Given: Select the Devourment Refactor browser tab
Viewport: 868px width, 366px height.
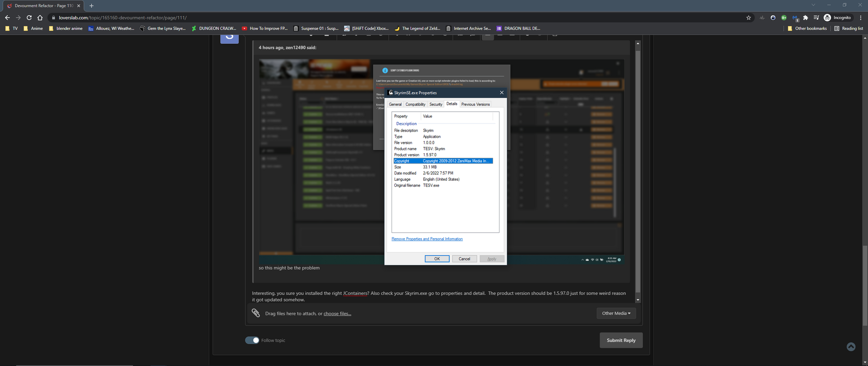Looking at the screenshot, I should (43, 6).
